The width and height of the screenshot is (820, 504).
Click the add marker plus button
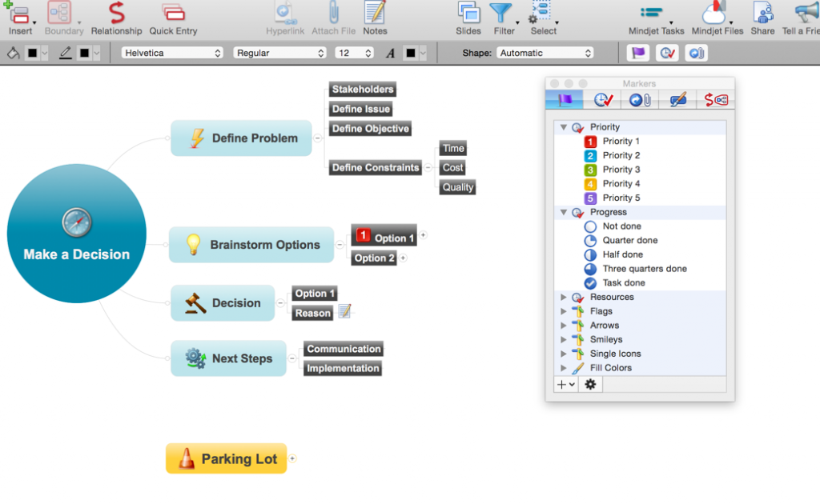point(561,385)
